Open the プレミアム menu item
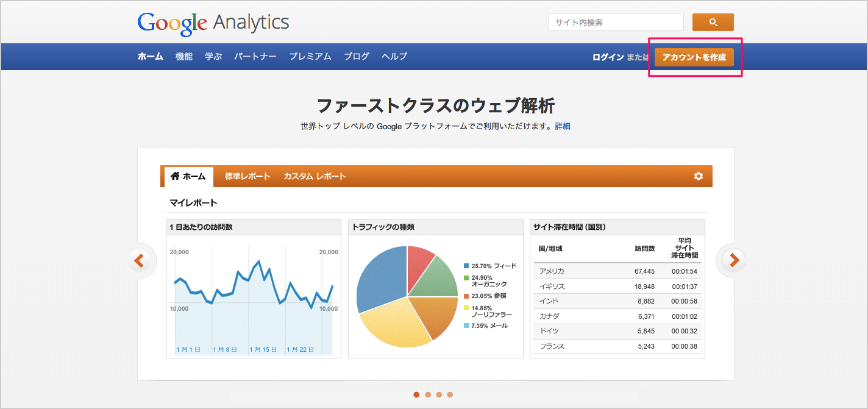This screenshot has height=409, width=868. click(310, 57)
